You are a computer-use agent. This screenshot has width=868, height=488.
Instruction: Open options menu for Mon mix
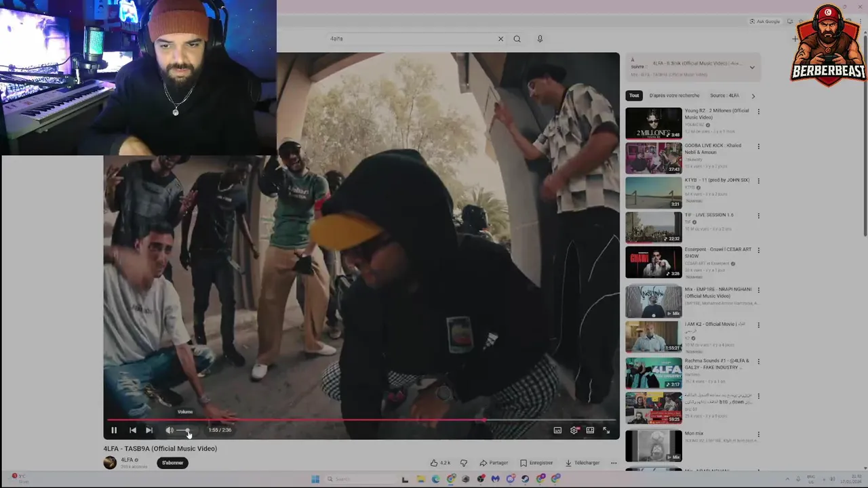758,434
